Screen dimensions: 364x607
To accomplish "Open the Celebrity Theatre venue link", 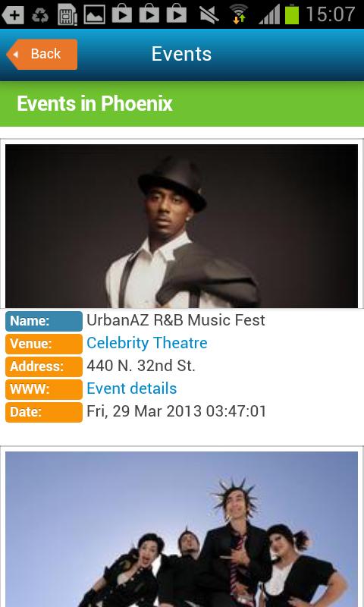I will tap(147, 343).
